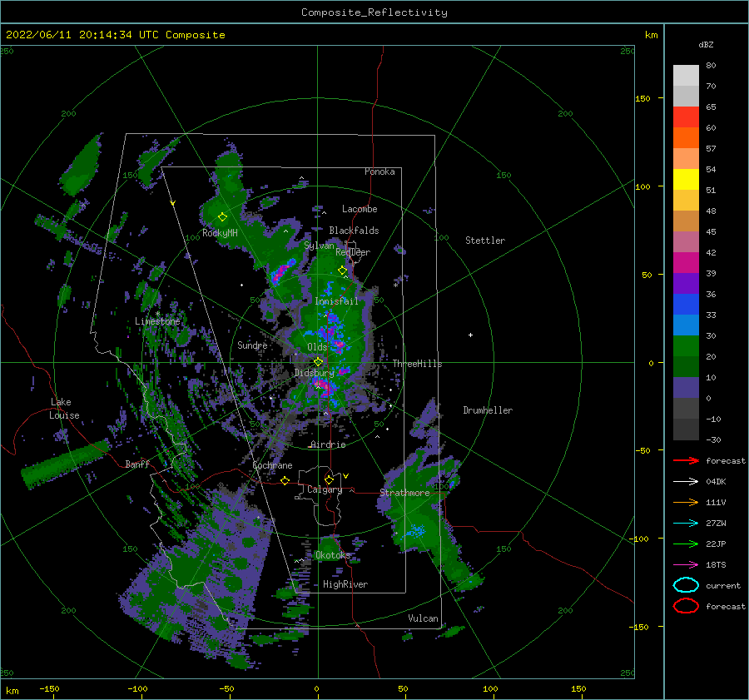The height and width of the screenshot is (700, 749).
Task: Click the Lacombe town label
Action: tap(360, 209)
